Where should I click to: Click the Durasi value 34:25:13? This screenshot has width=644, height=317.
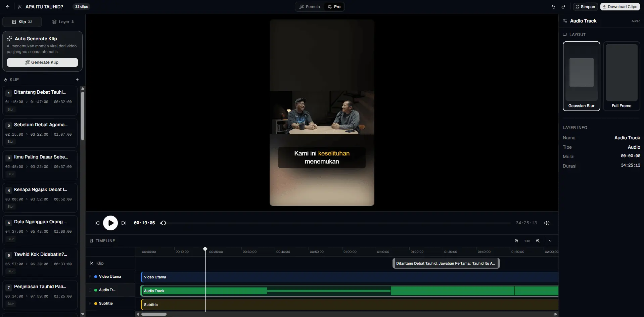tap(631, 165)
